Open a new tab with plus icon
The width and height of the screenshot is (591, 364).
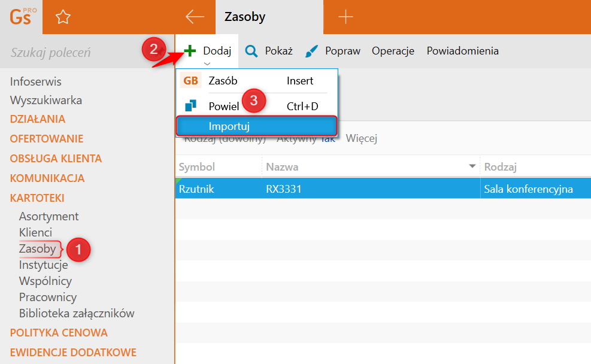[346, 17]
